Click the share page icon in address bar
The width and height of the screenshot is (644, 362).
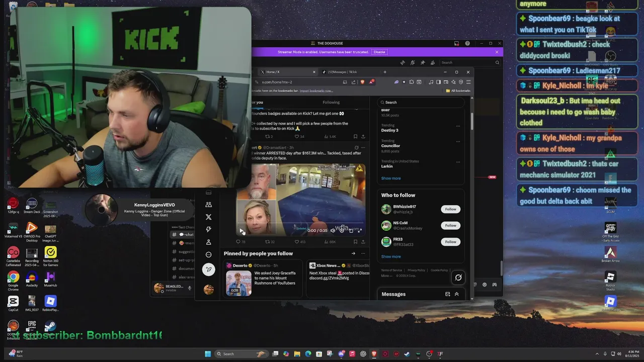tap(353, 82)
